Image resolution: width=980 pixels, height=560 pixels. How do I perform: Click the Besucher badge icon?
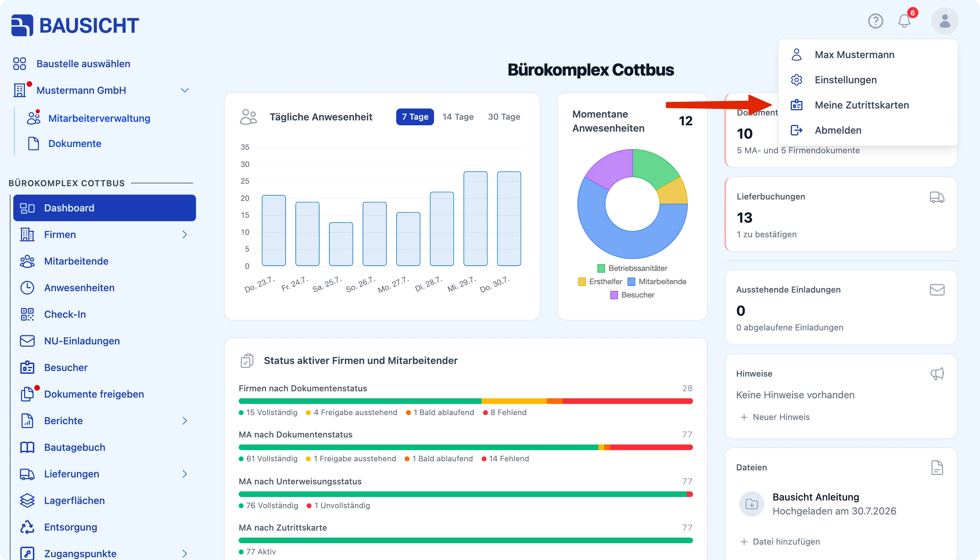(x=27, y=367)
